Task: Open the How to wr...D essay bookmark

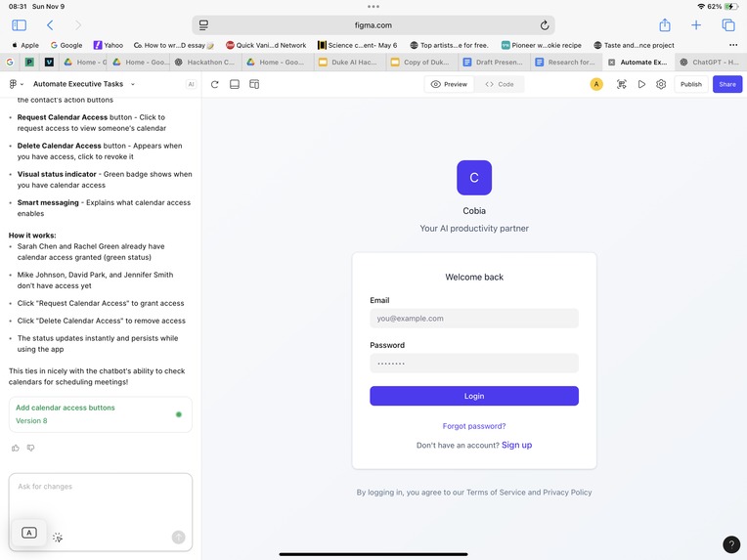Action: click(x=174, y=45)
